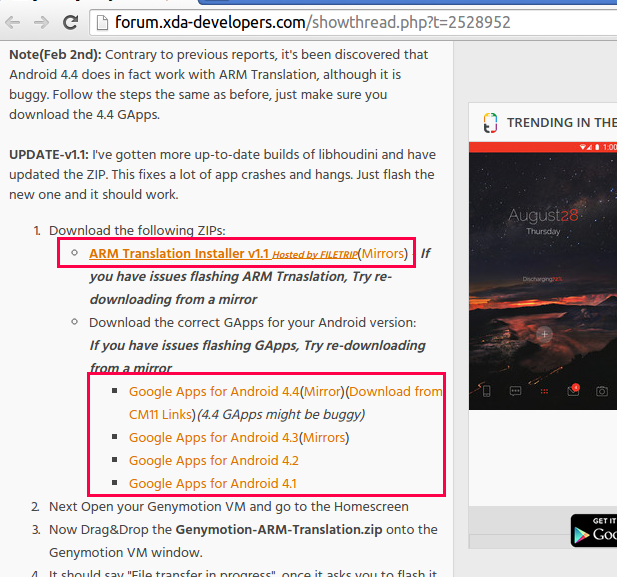Click the Get it on Google Play badge
Viewport: 617px width, 577px height.
(x=594, y=531)
